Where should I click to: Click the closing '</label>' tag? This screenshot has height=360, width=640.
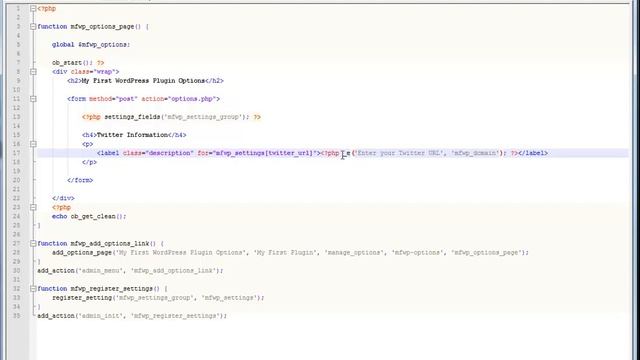pyautogui.click(x=533, y=153)
